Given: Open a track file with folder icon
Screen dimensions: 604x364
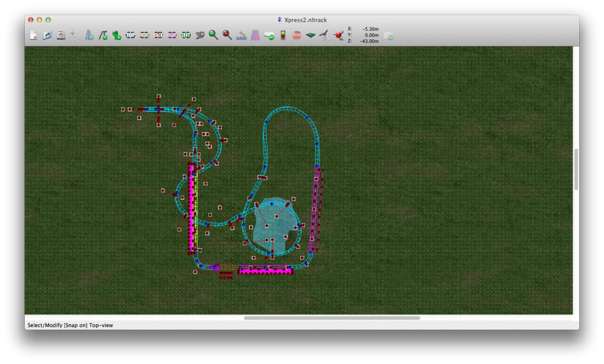Looking at the screenshot, I should pyautogui.click(x=47, y=36).
